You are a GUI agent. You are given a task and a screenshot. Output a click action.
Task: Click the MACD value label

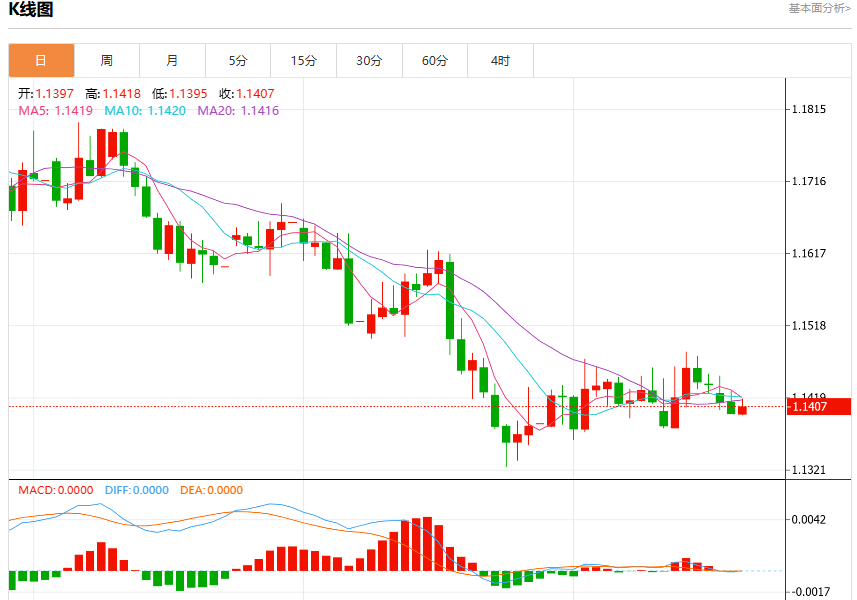56,490
